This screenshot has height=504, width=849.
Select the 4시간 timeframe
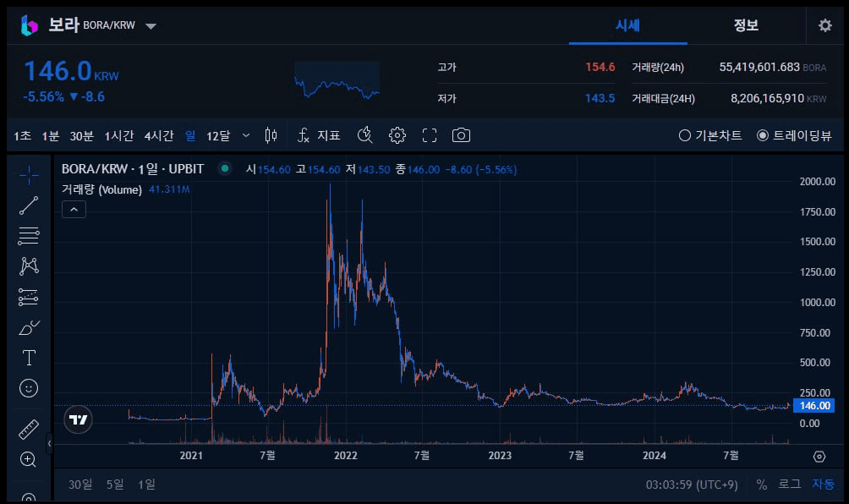[x=159, y=136]
